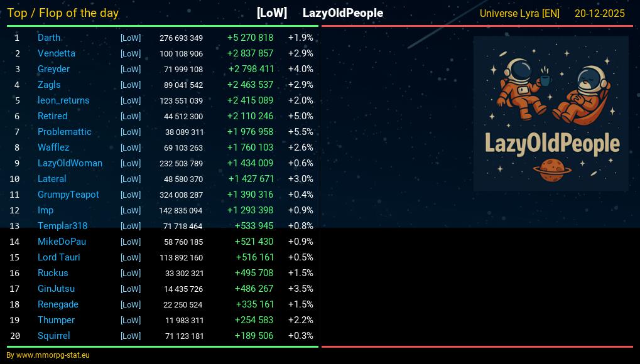
Task: Open GrumpyTeapot player link
Action: [68, 195]
